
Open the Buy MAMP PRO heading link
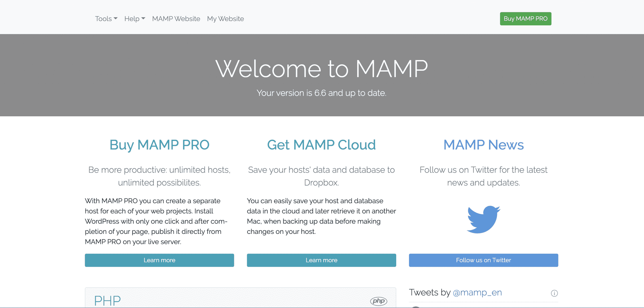[159, 145]
